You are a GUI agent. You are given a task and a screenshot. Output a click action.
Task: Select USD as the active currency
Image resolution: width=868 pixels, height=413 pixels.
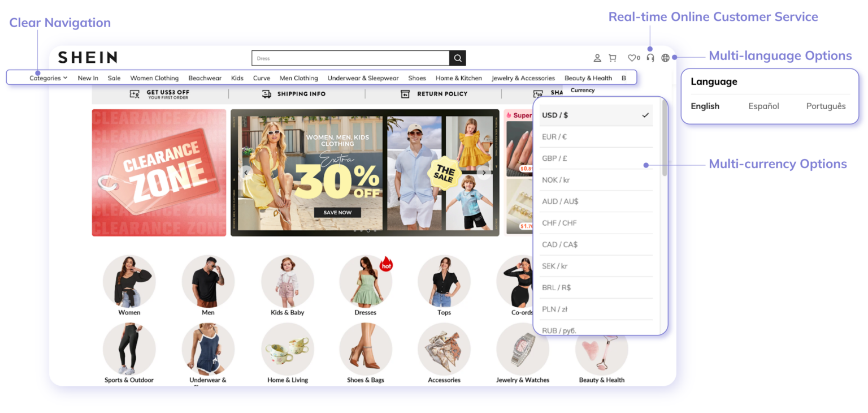[x=596, y=115]
